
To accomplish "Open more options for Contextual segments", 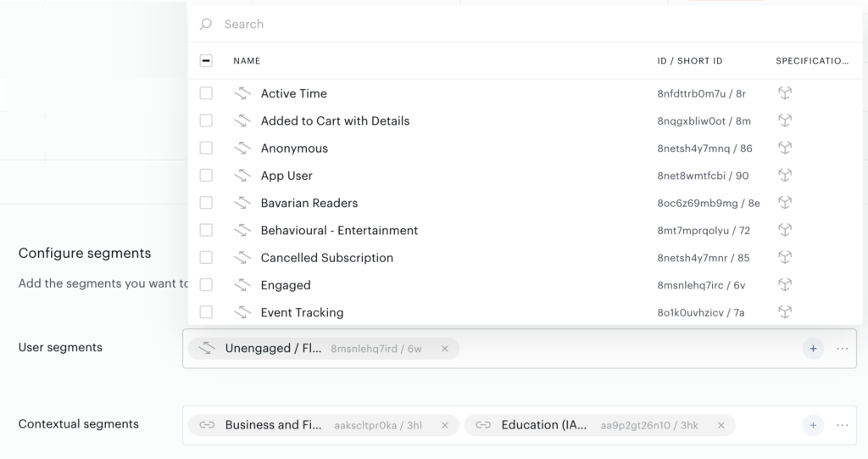I will click(843, 425).
